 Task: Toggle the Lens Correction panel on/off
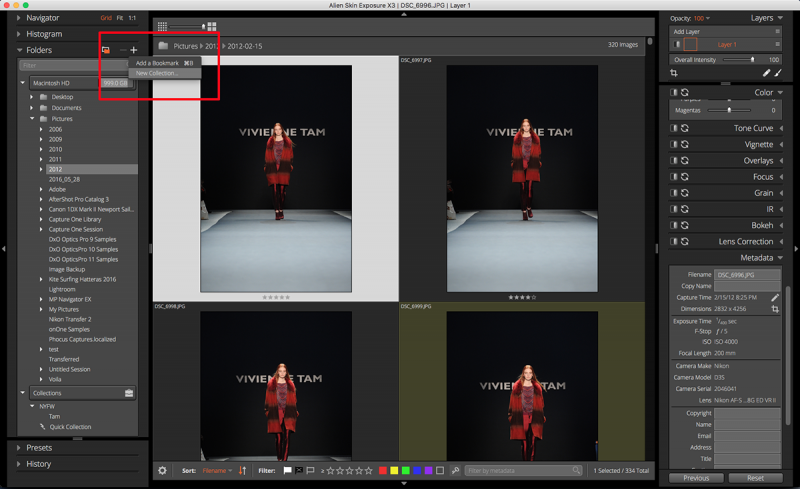tap(674, 241)
